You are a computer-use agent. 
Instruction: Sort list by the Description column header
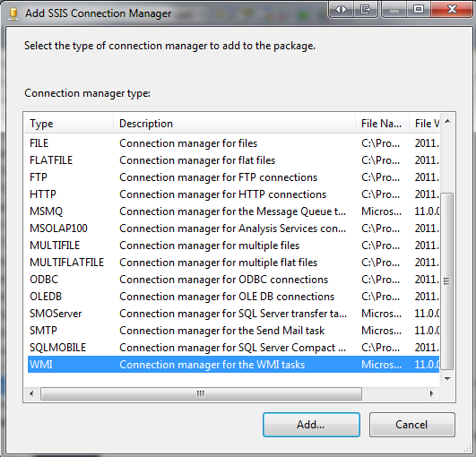[x=234, y=124]
